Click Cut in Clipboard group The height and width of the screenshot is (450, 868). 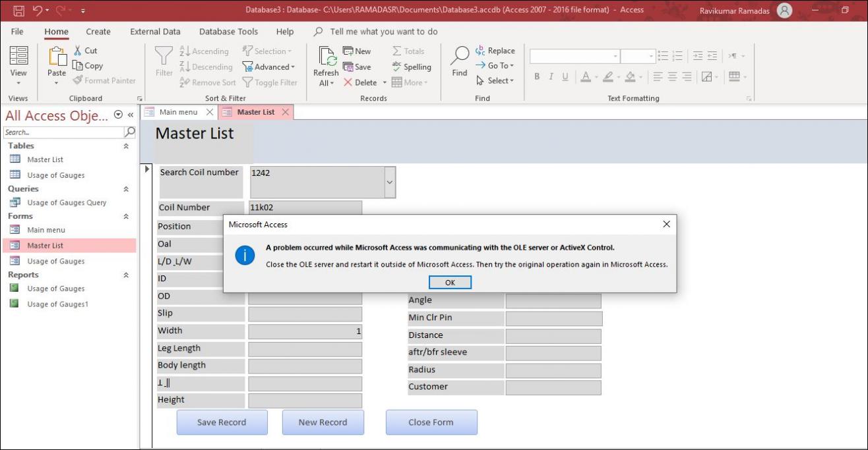coord(84,51)
